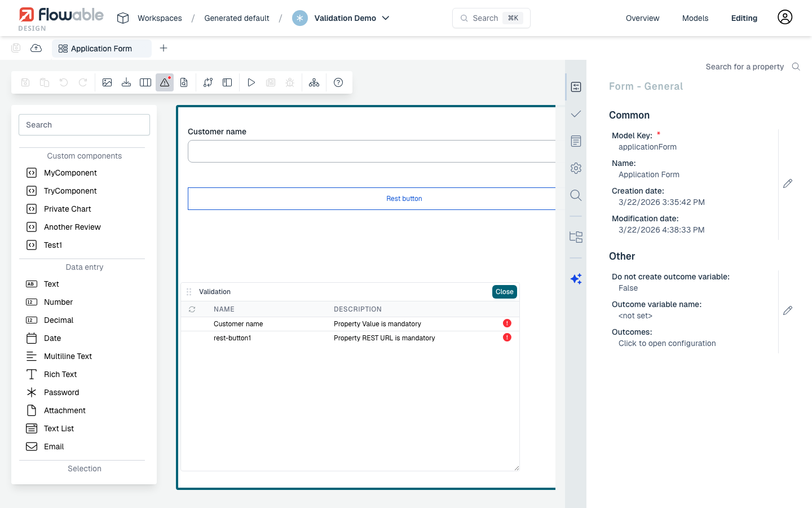Screen dimensions: 812x508
Task: Select the export form model icon
Action: (x=126, y=82)
